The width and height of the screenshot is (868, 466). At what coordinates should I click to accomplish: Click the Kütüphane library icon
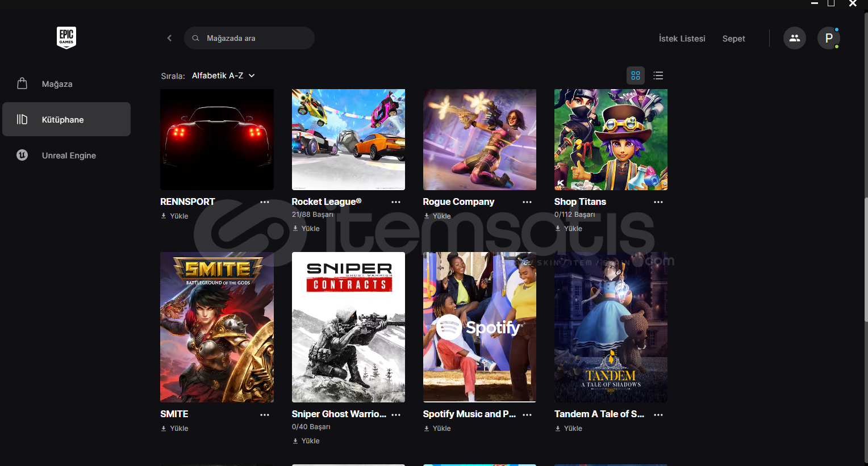coord(22,119)
